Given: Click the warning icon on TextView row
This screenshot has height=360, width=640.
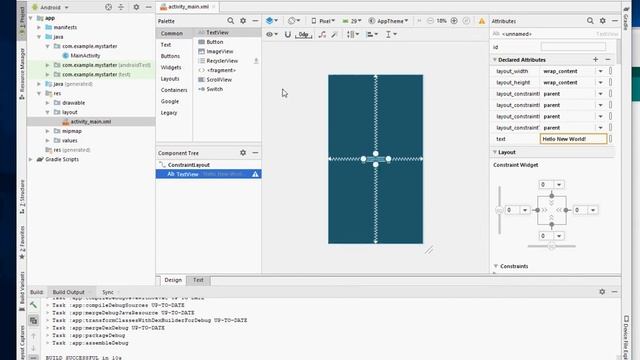Looking at the screenshot, I should [x=256, y=174].
